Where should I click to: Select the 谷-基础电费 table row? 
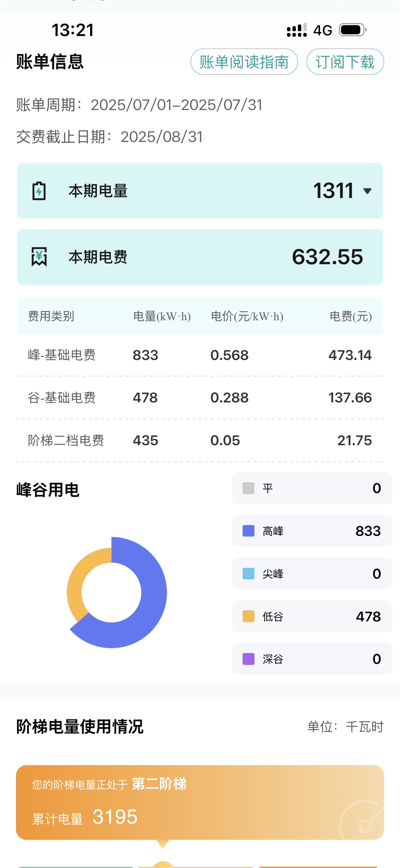200,398
